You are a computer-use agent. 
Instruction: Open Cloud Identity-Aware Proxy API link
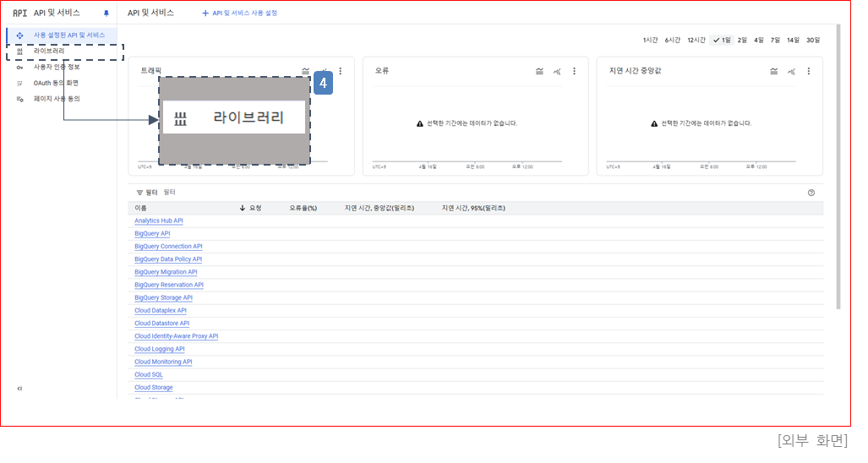pyautogui.click(x=176, y=335)
